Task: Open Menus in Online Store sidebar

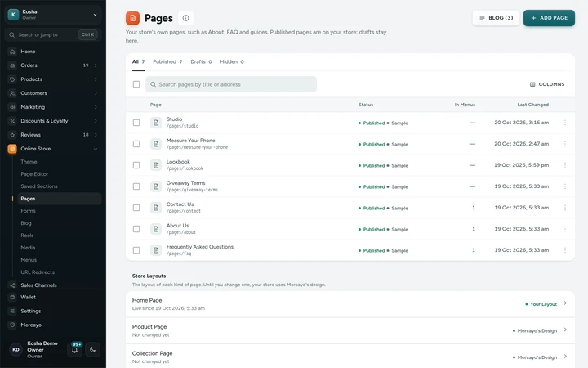Action: pyautogui.click(x=29, y=260)
